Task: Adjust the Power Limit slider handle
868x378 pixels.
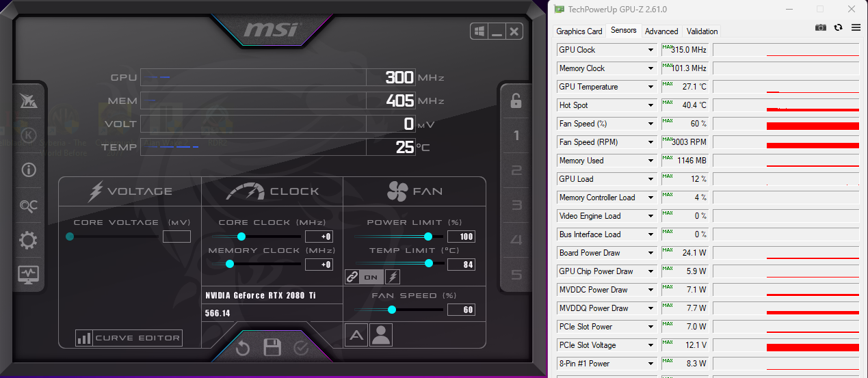Action: click(x=428, y=237)
